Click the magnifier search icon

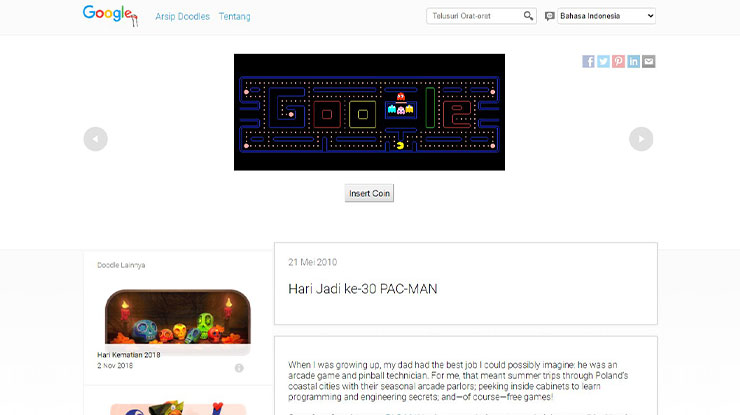[528, 16]
